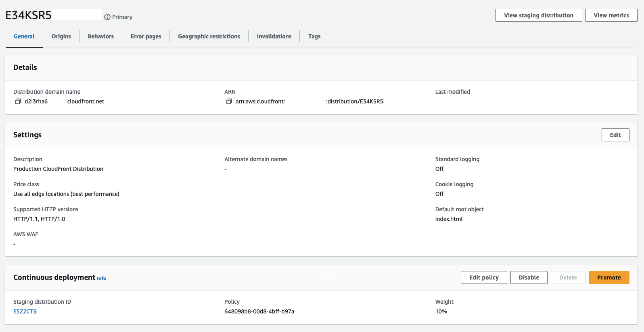The width and height of the screenshot is (644, 332).
Task: Click the info icon beside Primary
Action: click(x=107, y=17)
